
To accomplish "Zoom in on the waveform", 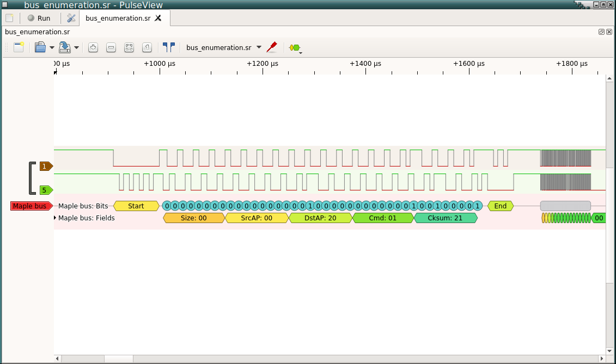I will 93,47.
